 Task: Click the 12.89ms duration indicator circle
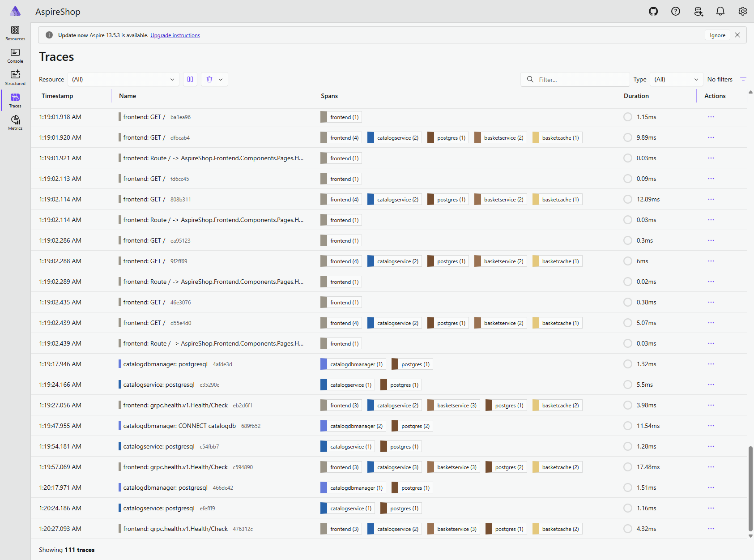point(628,199)
